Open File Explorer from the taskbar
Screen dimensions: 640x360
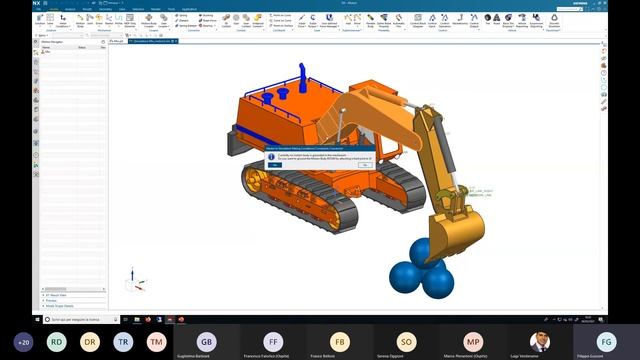pyautogui.click(x=137, y=319)
